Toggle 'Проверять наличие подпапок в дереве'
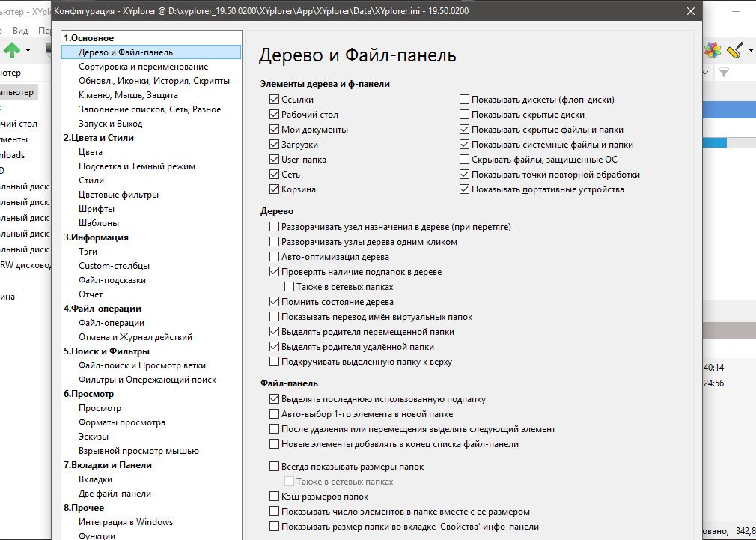The image size is (756, 540). click(275, 272)
